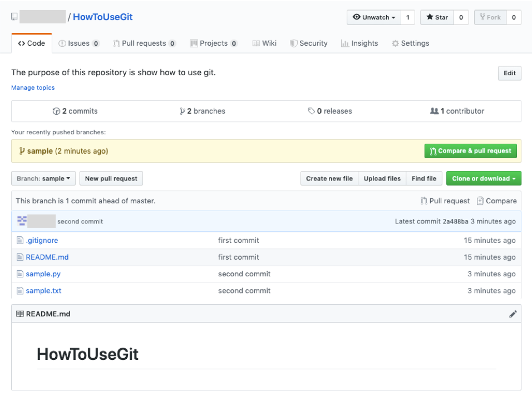Open the README.md file in file list
The image size is (532, 400).
point(47,257)
